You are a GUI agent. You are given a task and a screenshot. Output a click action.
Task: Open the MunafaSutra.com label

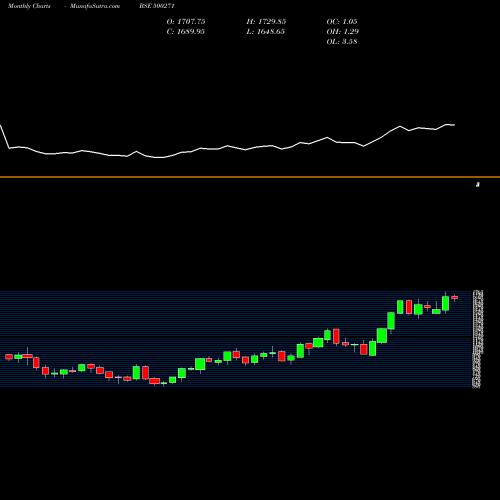(95, 6)
